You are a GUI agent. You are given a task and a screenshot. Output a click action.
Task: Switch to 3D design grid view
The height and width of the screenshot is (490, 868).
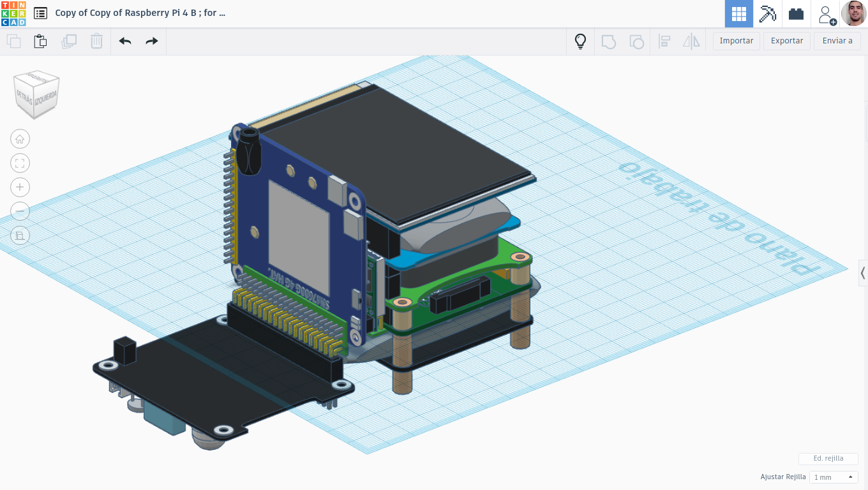click(x=738, y=13)
